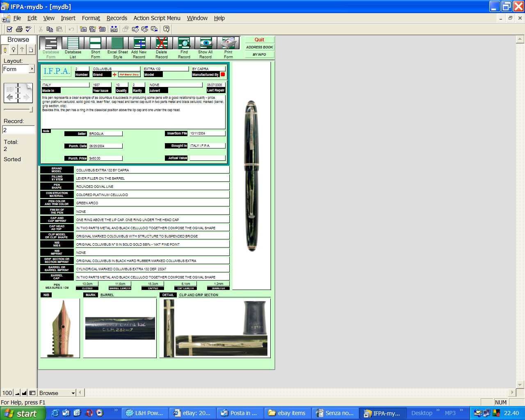Click the nib thumbnail image
The image size is (525, 420).
tap(60, 328)
